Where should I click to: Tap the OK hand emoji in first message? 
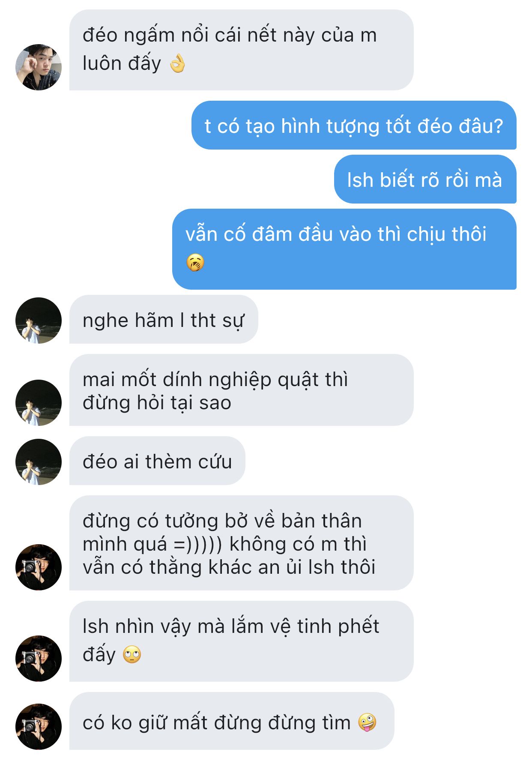(x=177, y=64)
